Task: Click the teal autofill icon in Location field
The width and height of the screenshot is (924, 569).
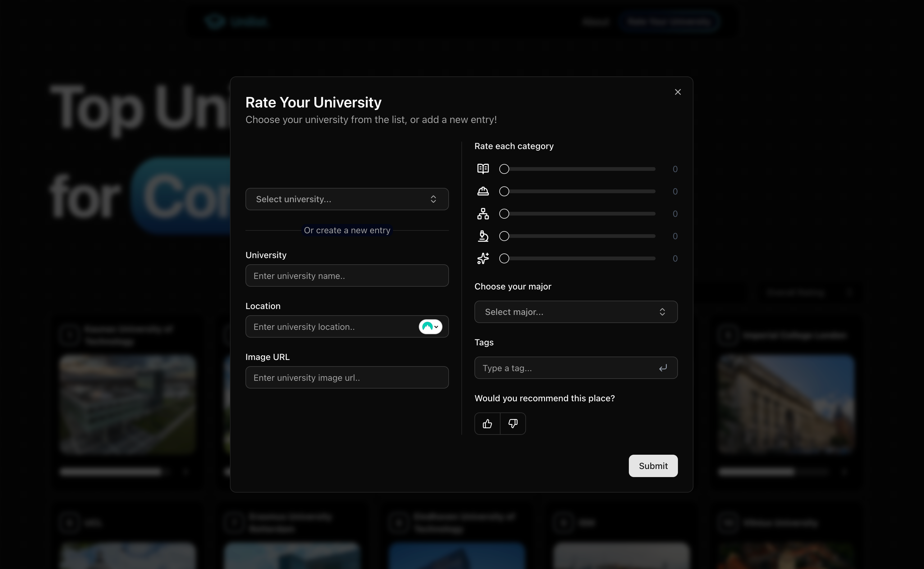Action: (x=430, y=327)
